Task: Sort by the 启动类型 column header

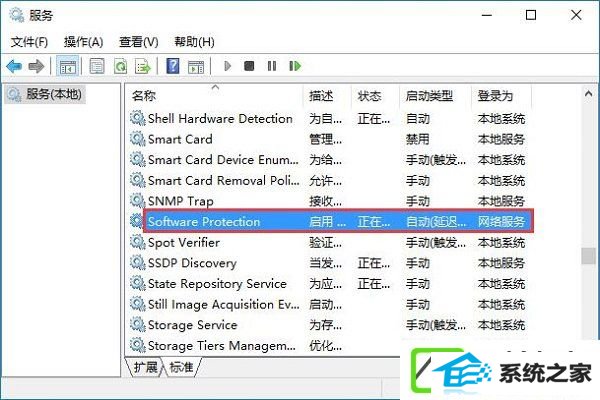Action: pyautogui.click(x=435, y=96)
